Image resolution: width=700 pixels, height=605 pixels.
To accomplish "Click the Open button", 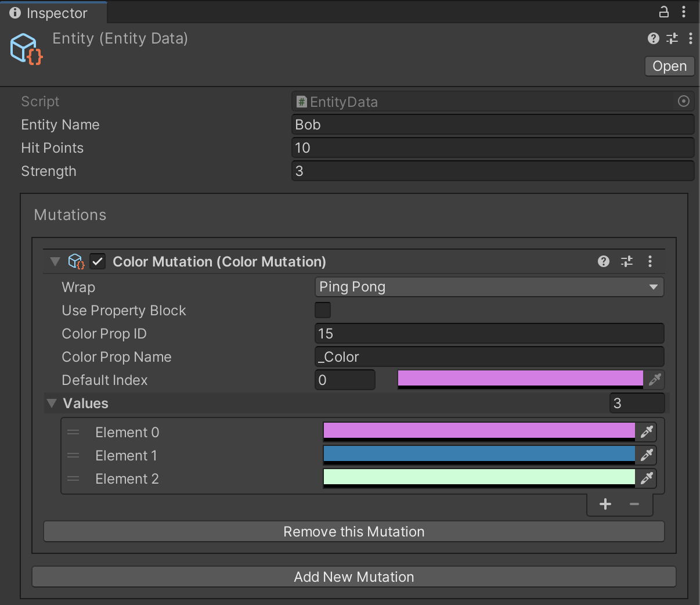I will coord(669,66).
